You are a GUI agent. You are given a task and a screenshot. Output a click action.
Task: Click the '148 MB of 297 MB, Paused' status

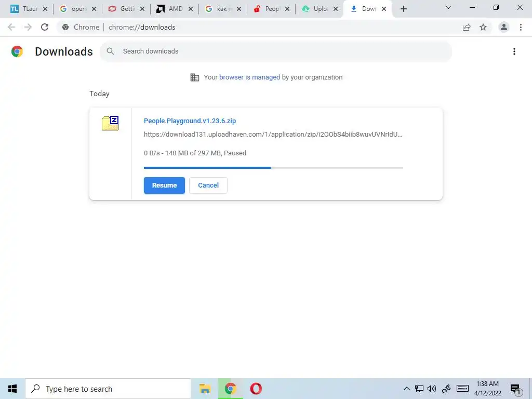click(206, 153)
